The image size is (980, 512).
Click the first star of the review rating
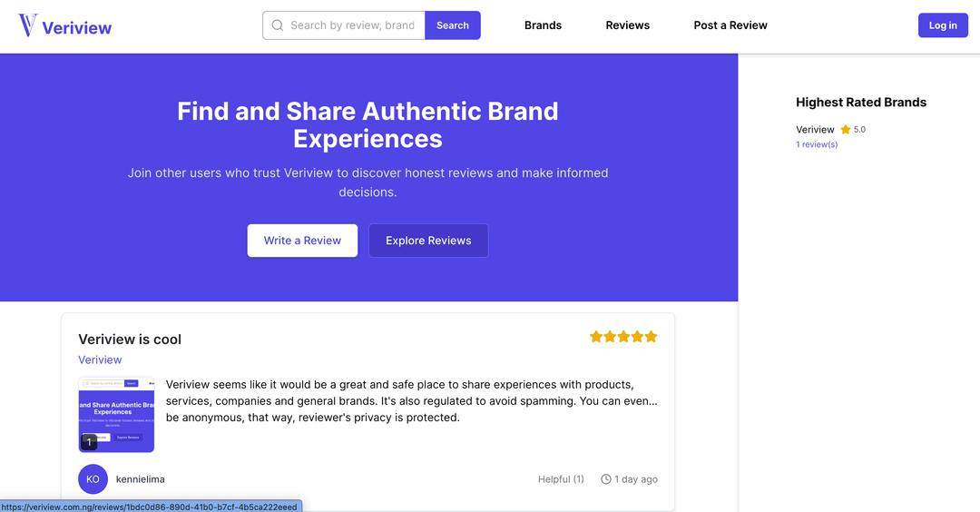(596, 337)
